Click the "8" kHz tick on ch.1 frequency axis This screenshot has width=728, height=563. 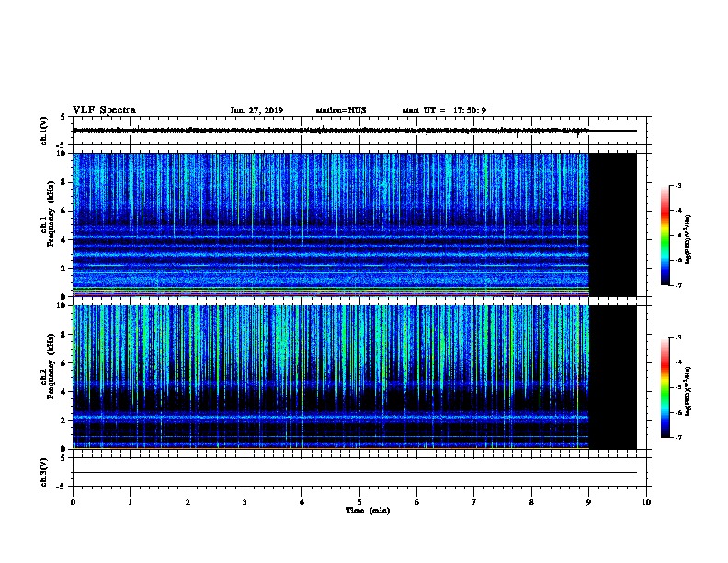63,182
